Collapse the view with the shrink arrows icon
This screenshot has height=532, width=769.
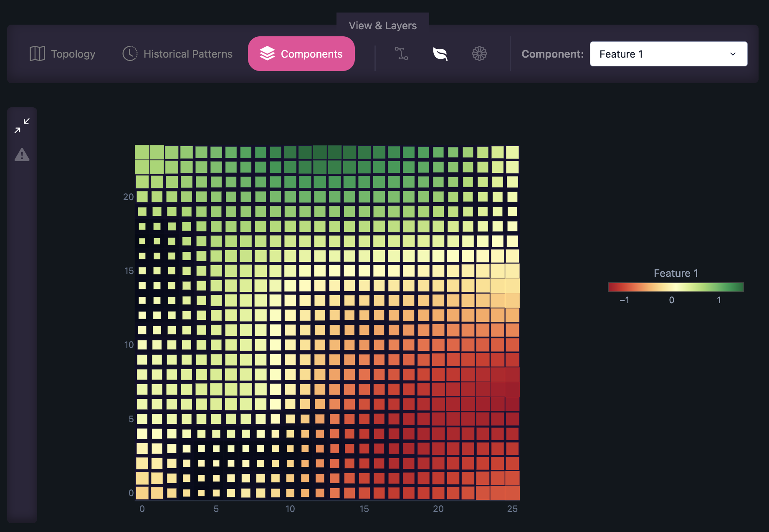click(22, 126)
